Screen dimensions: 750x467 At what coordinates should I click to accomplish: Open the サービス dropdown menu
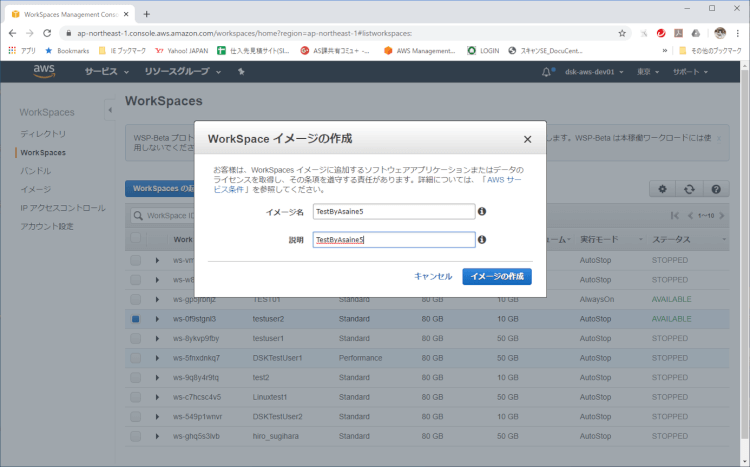click(x=107, y=72)
